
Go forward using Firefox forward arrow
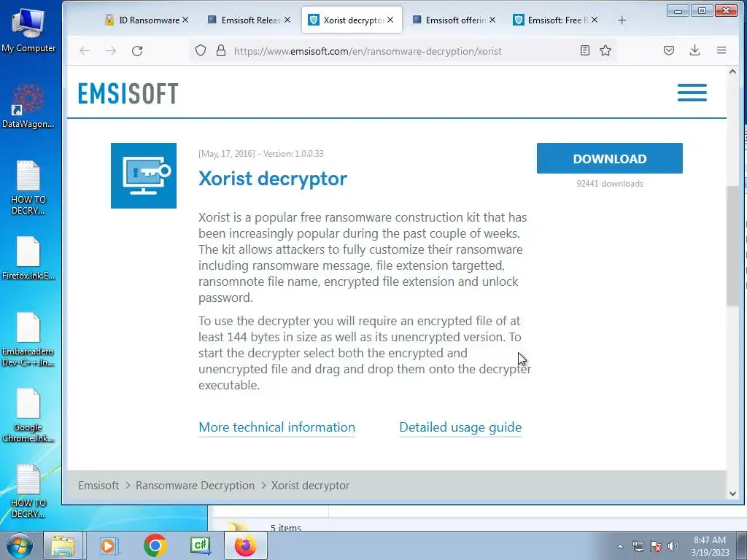tap(111, 51)
